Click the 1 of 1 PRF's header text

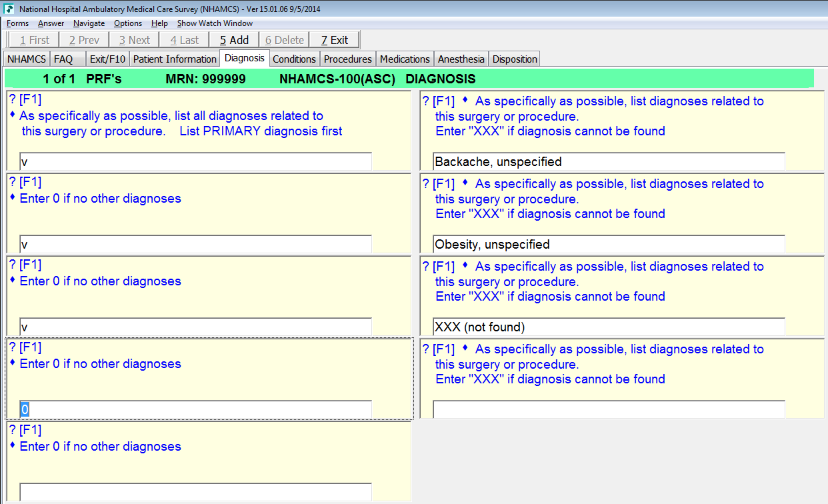82,79
